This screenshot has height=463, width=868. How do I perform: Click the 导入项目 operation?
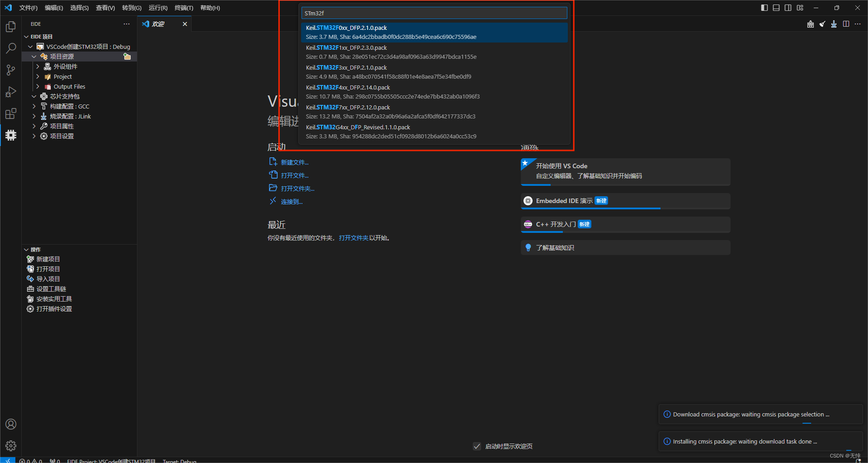pos(48,279)
